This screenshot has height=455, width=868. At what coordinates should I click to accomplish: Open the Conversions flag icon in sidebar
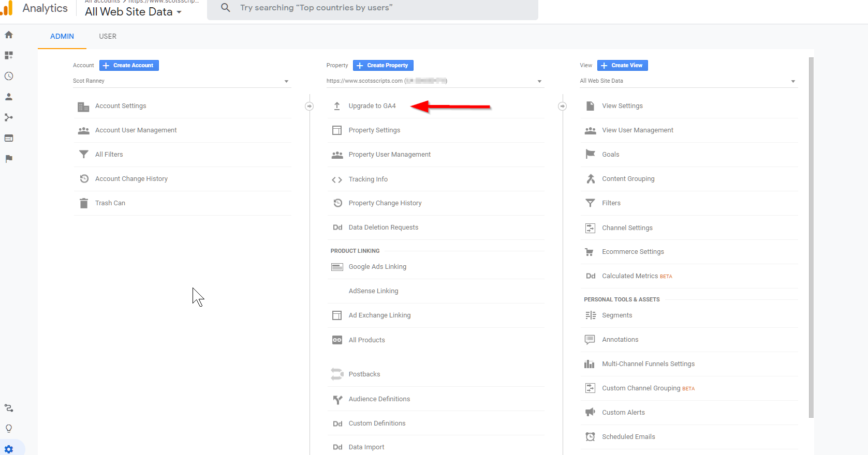pos(9,159)
